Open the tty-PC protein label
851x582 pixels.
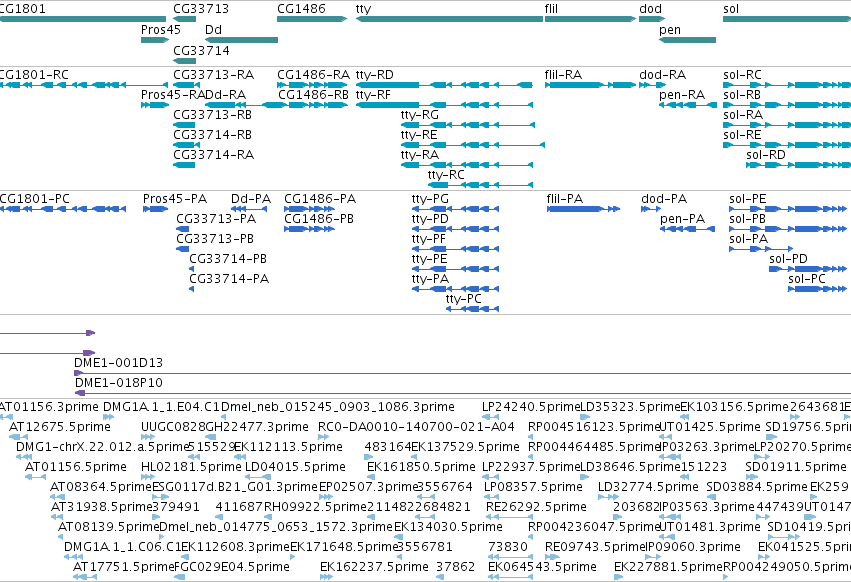pyautogui.click(x=463, y=299)
